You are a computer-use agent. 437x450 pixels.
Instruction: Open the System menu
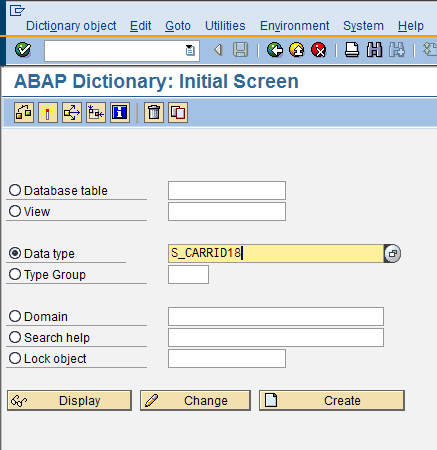[x=364, y=26]
